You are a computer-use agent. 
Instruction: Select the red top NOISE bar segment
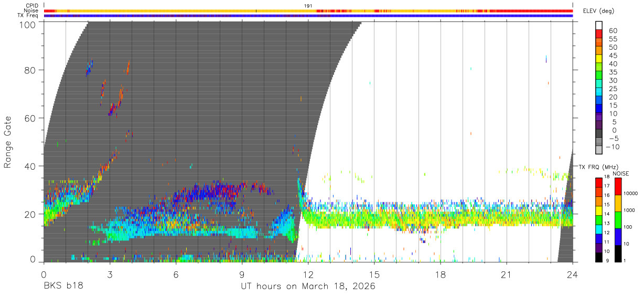coord(618,186)
